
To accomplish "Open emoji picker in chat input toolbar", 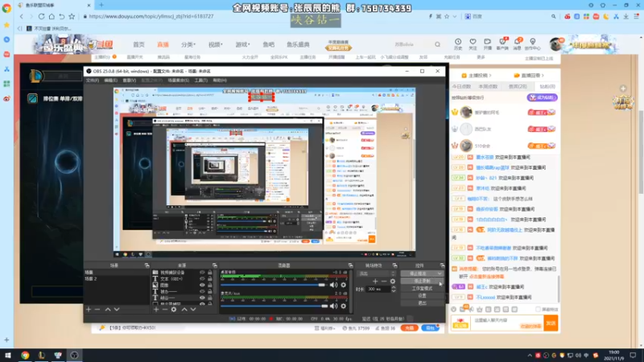I will 453,310.
